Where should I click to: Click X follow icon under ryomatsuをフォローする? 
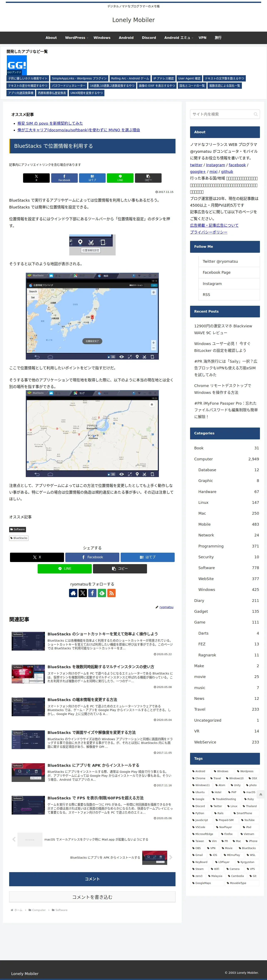click(x=83, y=593)
